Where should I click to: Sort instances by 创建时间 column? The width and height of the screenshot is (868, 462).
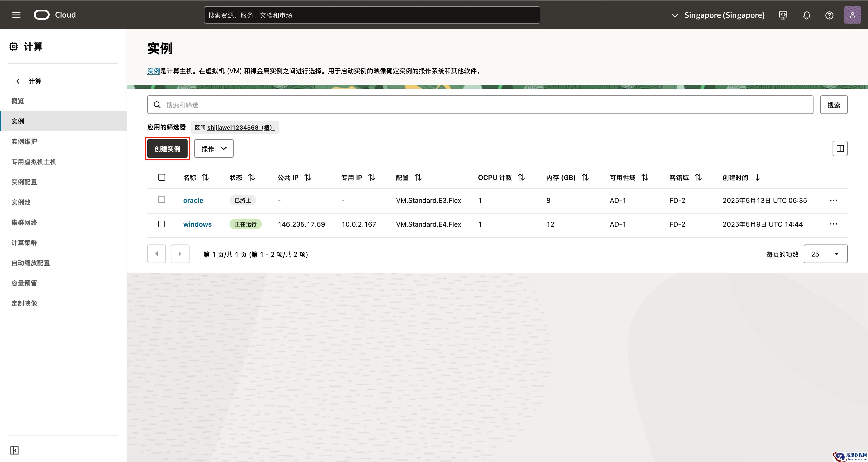[x=758, y=177]
